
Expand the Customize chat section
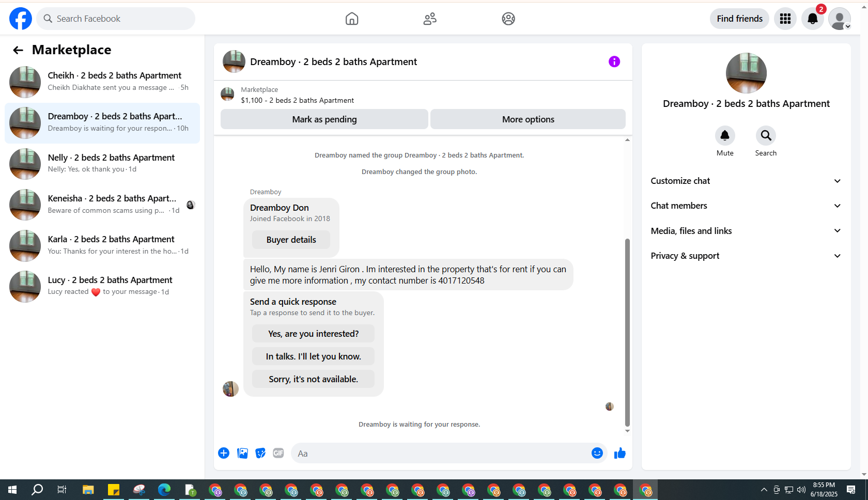(x=746, y=181)
